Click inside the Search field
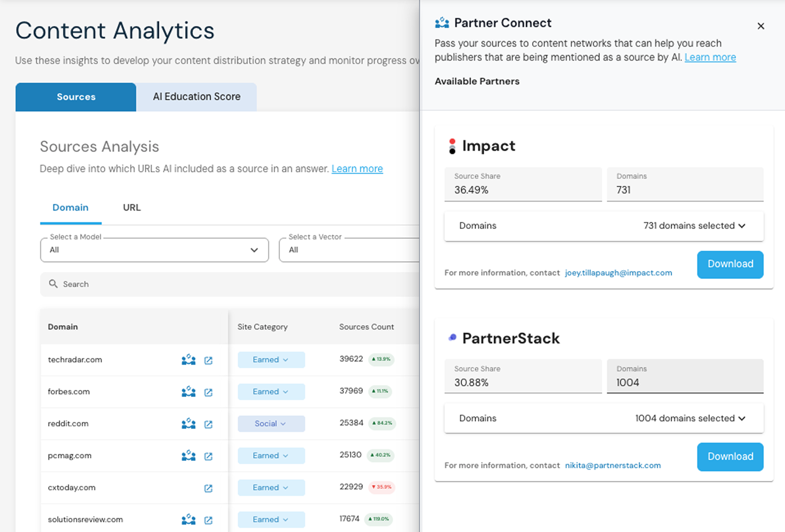Viewport: 785px width, 532px height. 123,284
